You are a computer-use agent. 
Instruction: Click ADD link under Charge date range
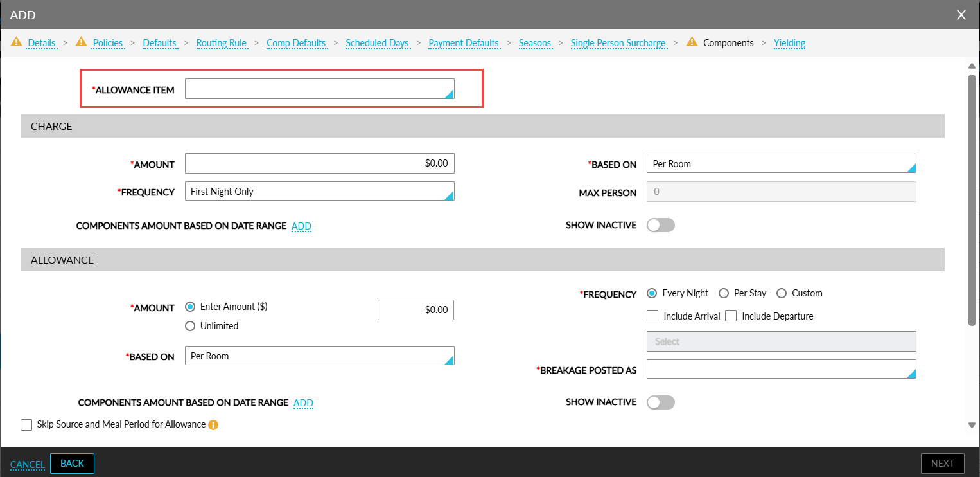click(x=301, y=226)
